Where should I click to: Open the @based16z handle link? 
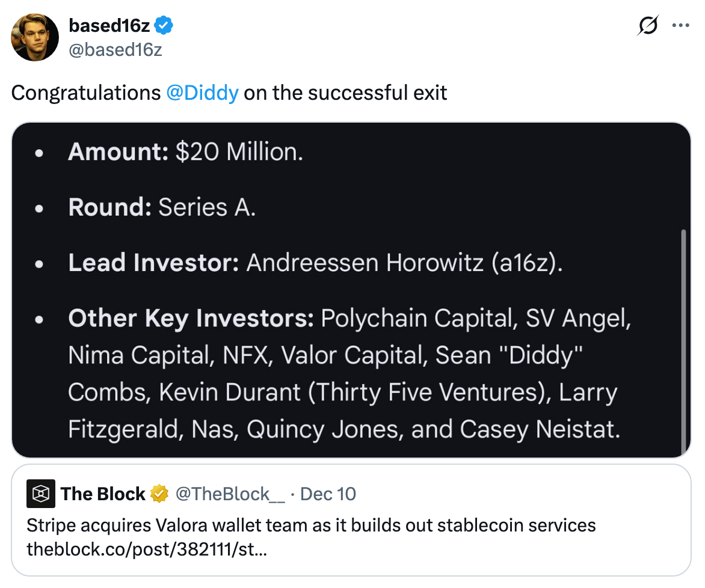(x=115, y=49)
